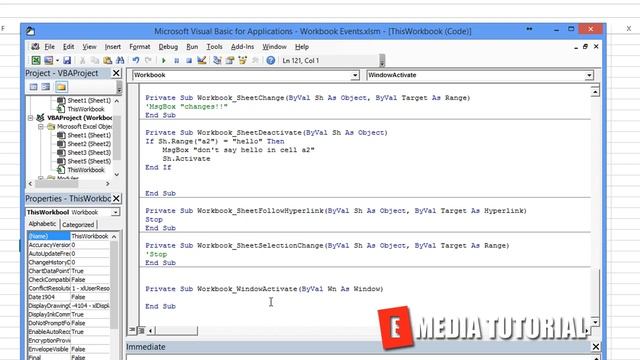Viewport: 640px width, 360px height.
Task: Open the Properties Window toolbar icon
Action: pyautogui.click(x=230, y=60)
